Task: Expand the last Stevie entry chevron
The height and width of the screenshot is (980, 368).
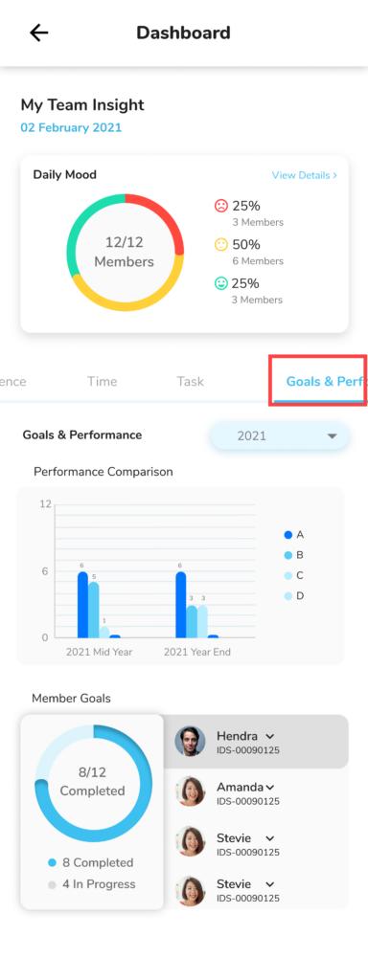Action: pos(270,884)
